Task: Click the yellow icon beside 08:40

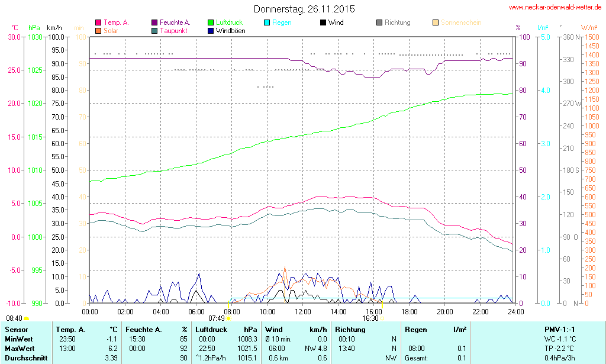Action: click(26, 319)
